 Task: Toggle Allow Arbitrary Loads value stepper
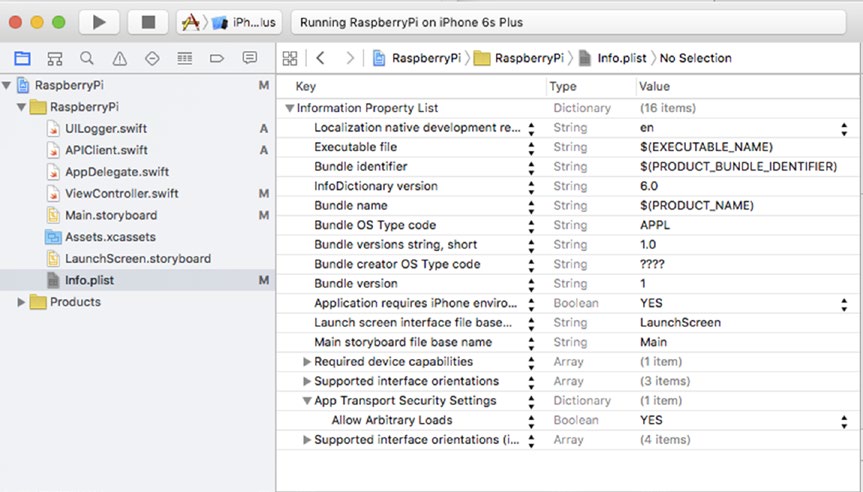tap(843, 421)
